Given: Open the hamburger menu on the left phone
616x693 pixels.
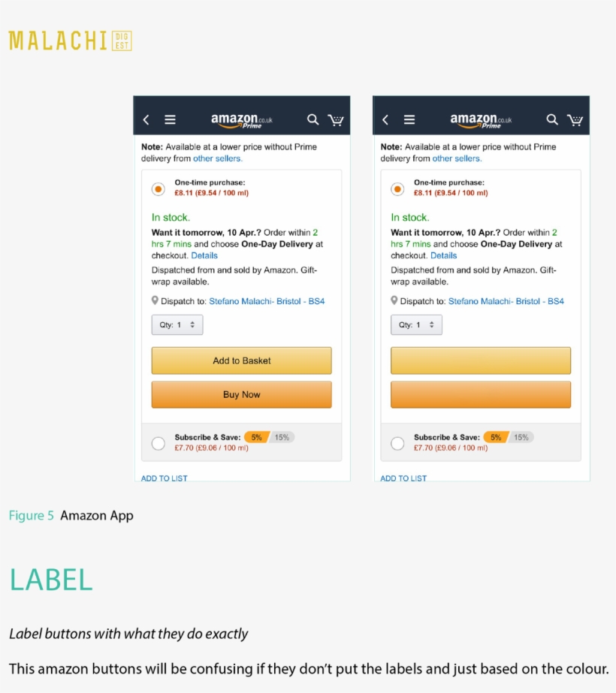Looking at the screenshot, I should point(170,119).
